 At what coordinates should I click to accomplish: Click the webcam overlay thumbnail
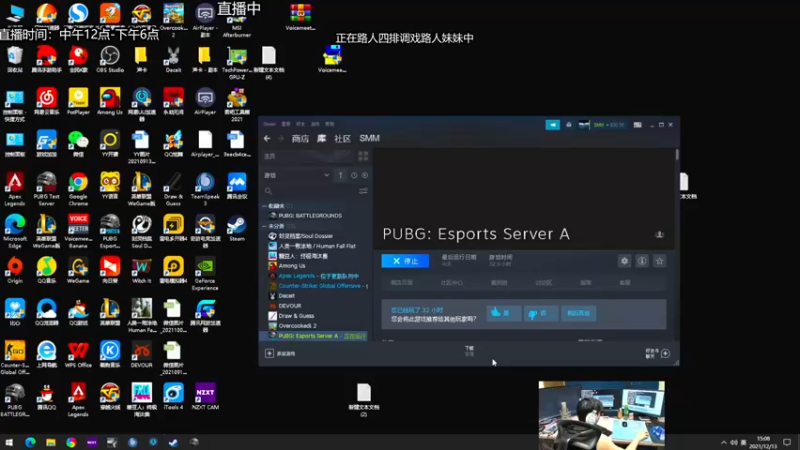(x=602, y=415)
